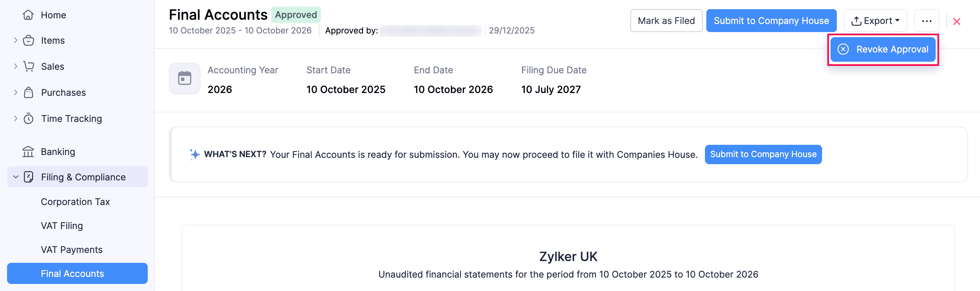Expand the Items section chevron
Viewport: 980px width, 291px height.
(x=15, y=40)
